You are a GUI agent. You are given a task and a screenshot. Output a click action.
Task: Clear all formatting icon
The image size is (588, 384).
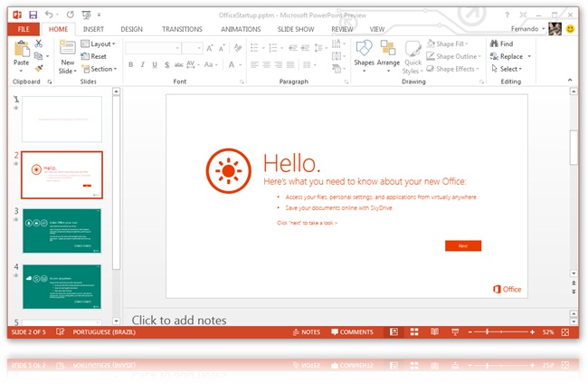tap(238, 48)
